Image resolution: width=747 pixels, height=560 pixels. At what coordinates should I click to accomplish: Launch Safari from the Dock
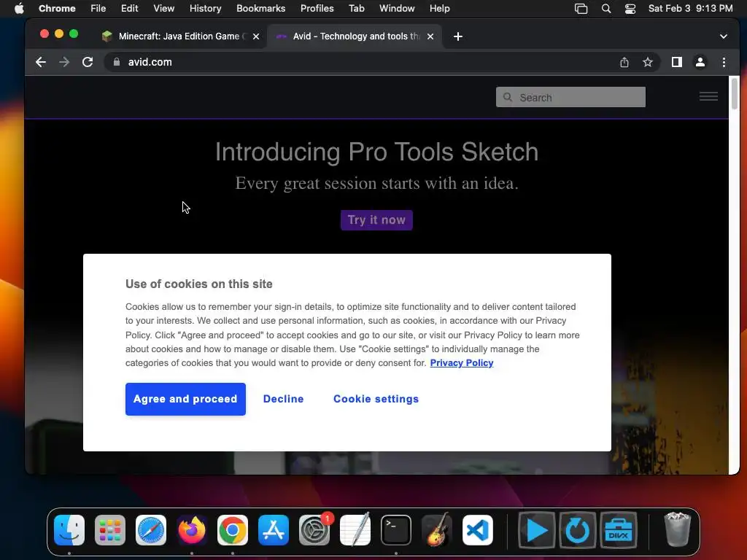151,530
